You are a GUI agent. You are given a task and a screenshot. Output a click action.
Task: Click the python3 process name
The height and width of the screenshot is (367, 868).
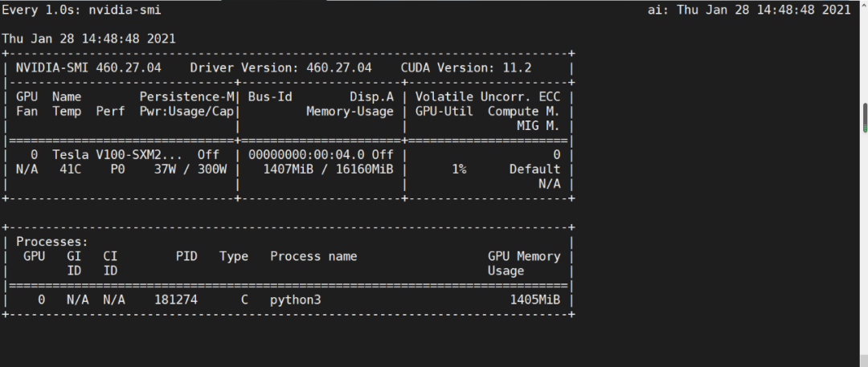point(296,300)
